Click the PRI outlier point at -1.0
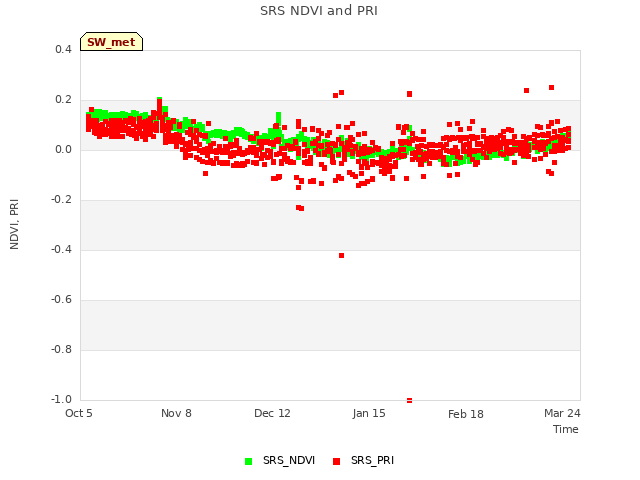This screenshot has width=640, height=480. click(x=409, y=400)
